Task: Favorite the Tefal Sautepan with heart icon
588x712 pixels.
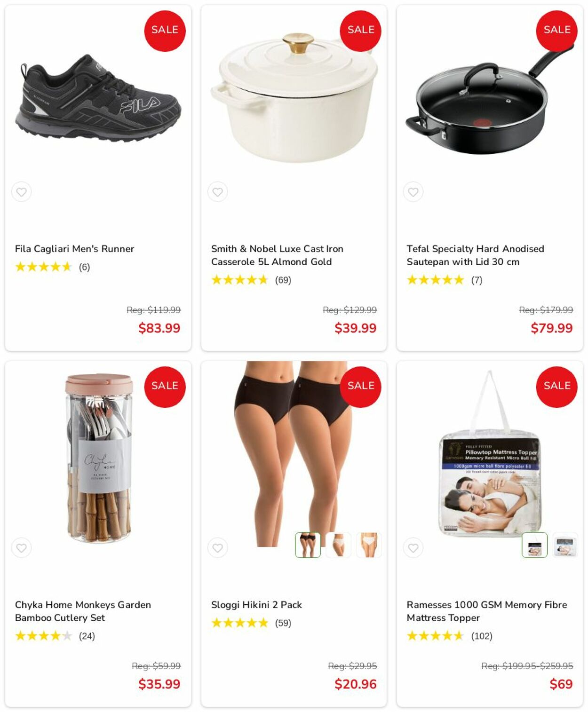Action: coord(413,192)
